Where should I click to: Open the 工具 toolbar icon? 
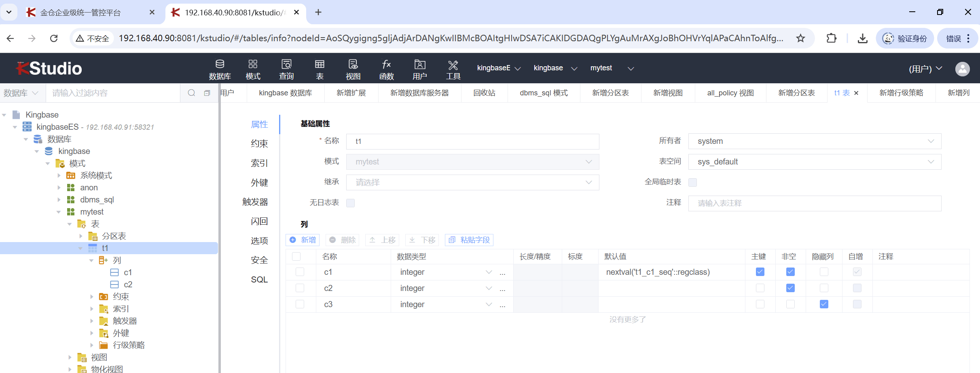coord(453,69)
